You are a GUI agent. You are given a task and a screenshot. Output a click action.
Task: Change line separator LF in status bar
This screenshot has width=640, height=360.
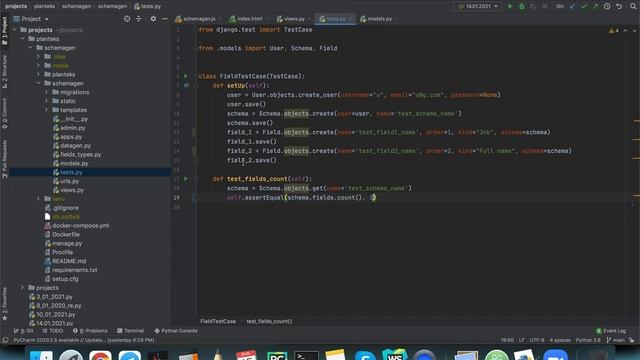tap(522, 340)
